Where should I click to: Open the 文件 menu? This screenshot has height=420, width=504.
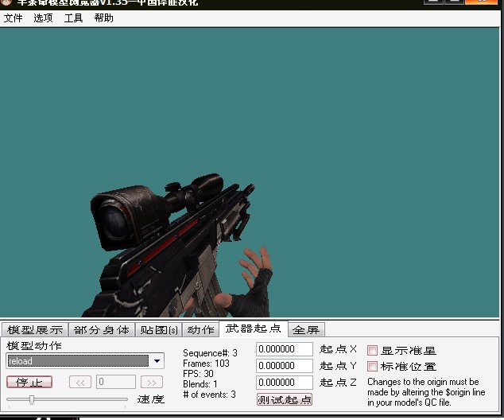14,18
